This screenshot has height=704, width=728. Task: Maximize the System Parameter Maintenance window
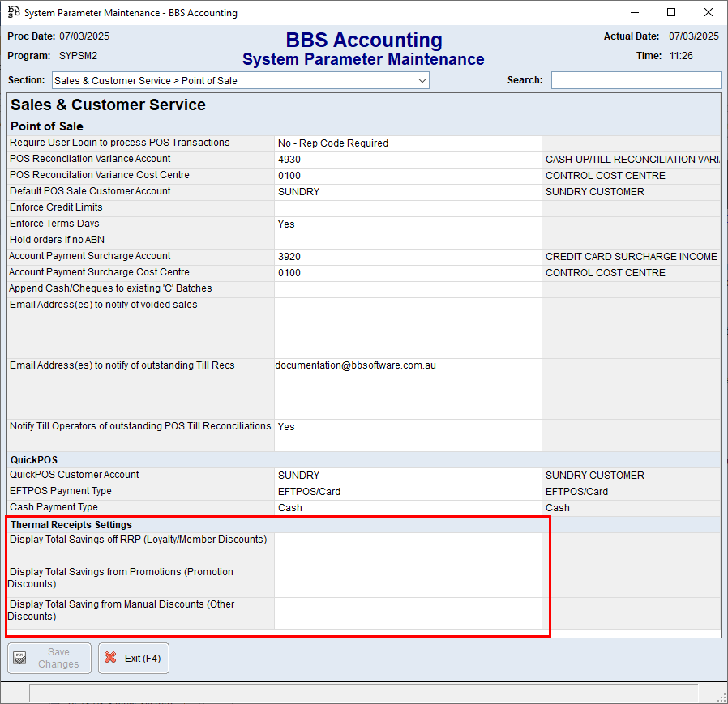pyautogui.click(x=671, y=12)
